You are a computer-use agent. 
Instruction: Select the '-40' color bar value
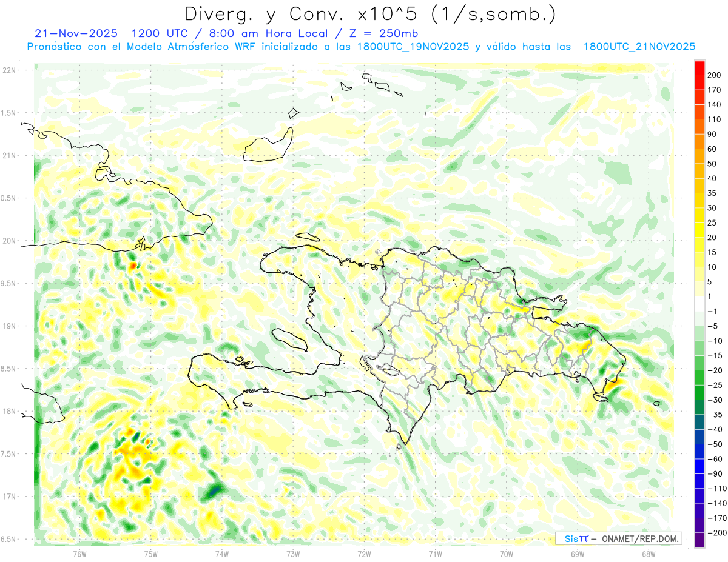715,429
